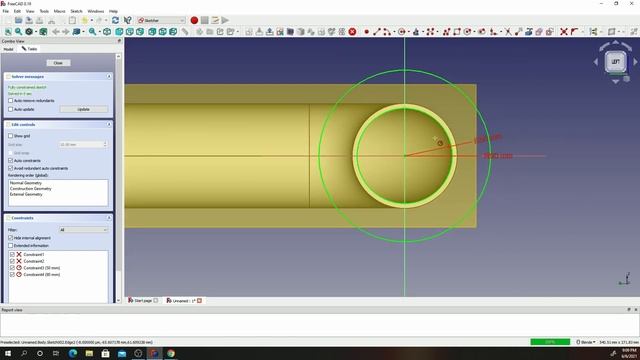
Task: Click the coincident constraint red X icon
Action: coord(564,32)
